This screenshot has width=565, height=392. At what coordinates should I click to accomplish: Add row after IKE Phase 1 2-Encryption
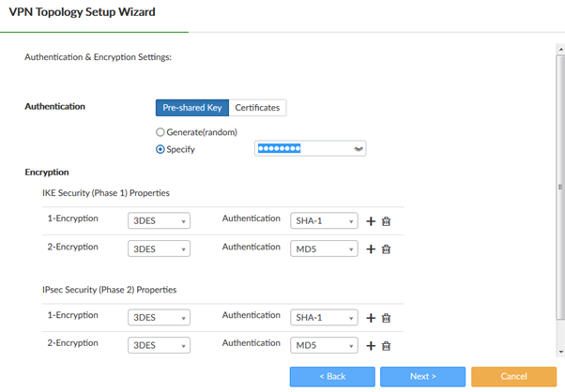tap(371, 249)
